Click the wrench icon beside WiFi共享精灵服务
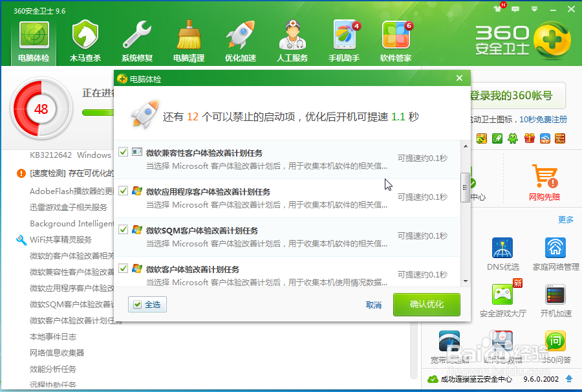The width and height of the screenshot is (582, 392). pyautogui.click(x=21, y=240)
